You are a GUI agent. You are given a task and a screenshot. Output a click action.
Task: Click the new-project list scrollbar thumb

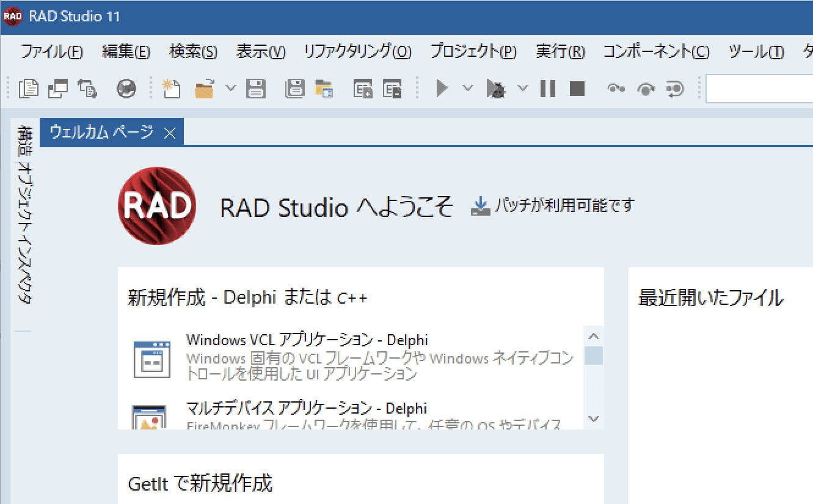coord(594,356)
